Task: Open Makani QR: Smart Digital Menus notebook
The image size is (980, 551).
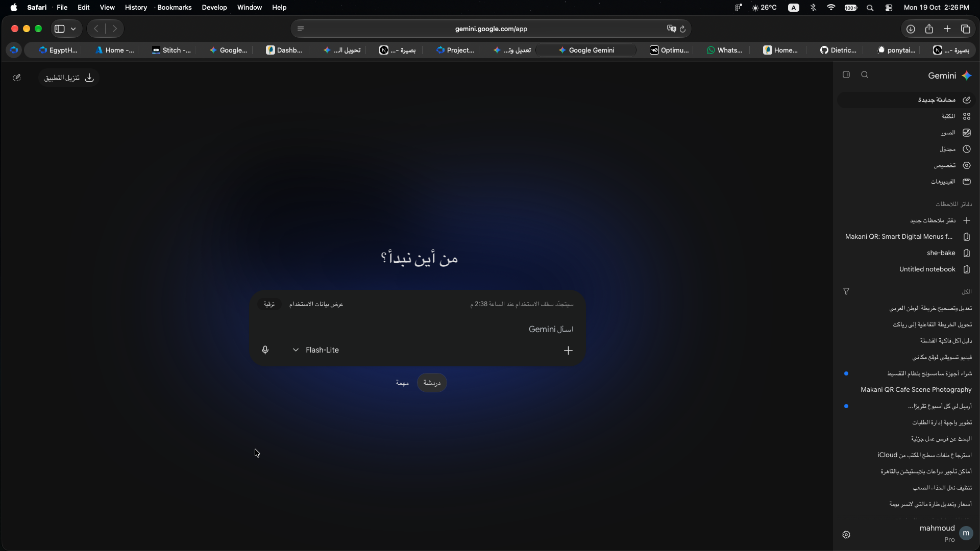Action: 906,237
